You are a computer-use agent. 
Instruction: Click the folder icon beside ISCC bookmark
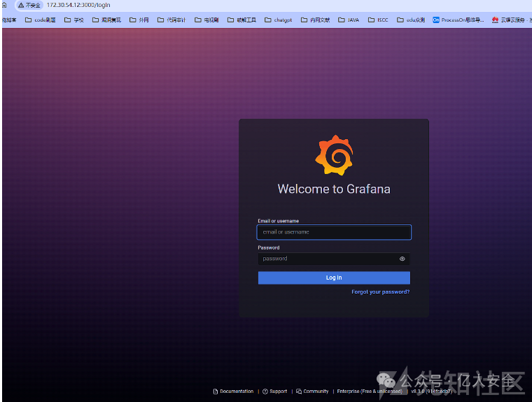[x=372, y=20]
